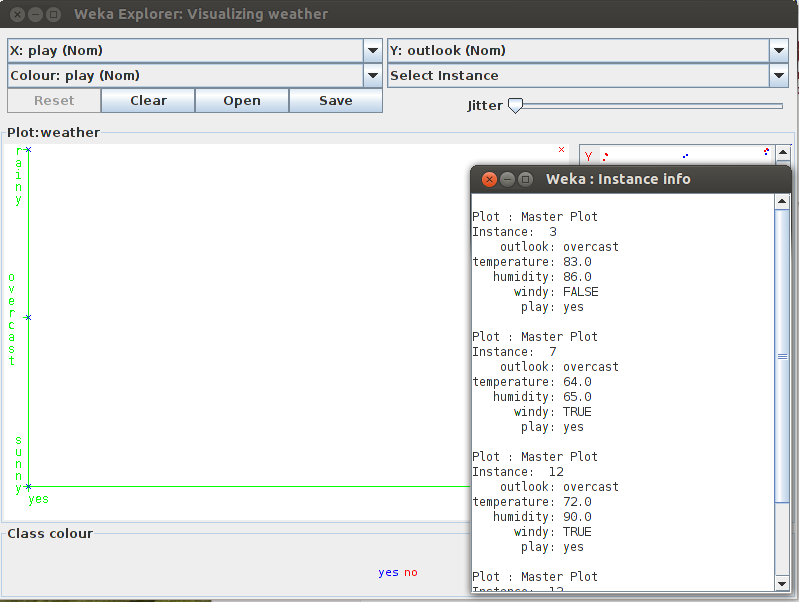The height and width of the screenshot is (602, 799).
Task: Open the Y: outlook (Nom) axis dropdown
Action: [588, 50]
